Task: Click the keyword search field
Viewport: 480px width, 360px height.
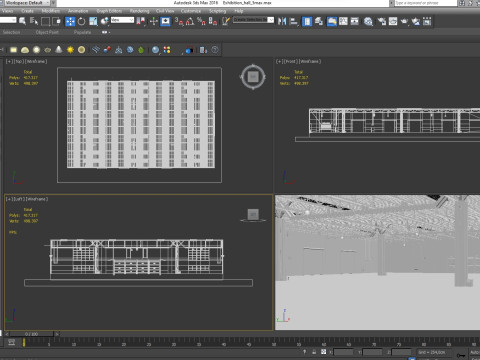Action: [x=425, y=3]
